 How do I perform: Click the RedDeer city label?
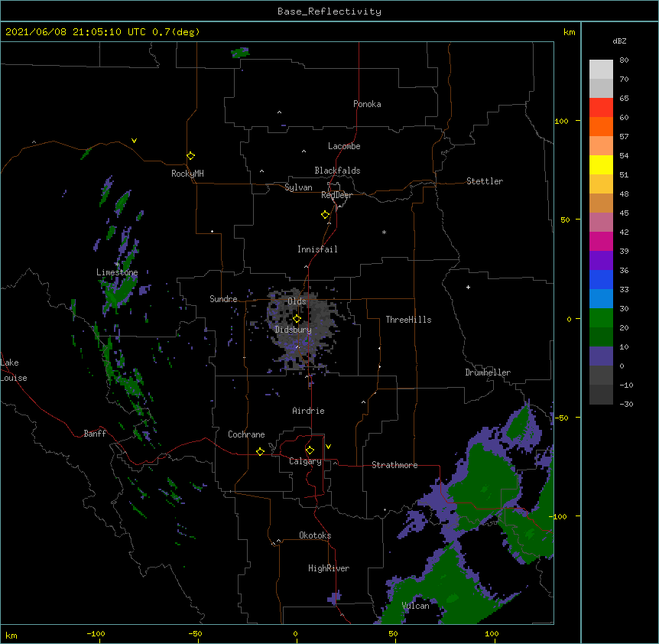[x=336, y=195]
